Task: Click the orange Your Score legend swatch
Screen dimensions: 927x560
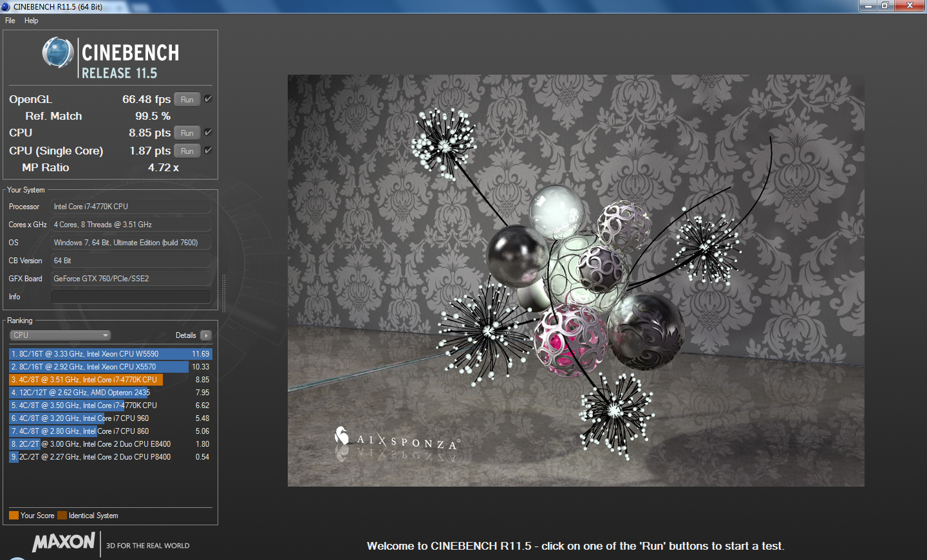Action: (x=14, y=516)
